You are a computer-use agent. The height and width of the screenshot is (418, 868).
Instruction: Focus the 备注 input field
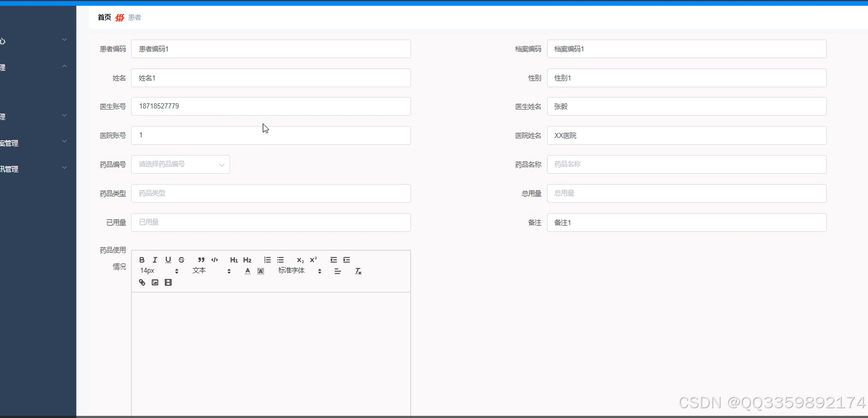pyautogui.click(x=687, y=222)
